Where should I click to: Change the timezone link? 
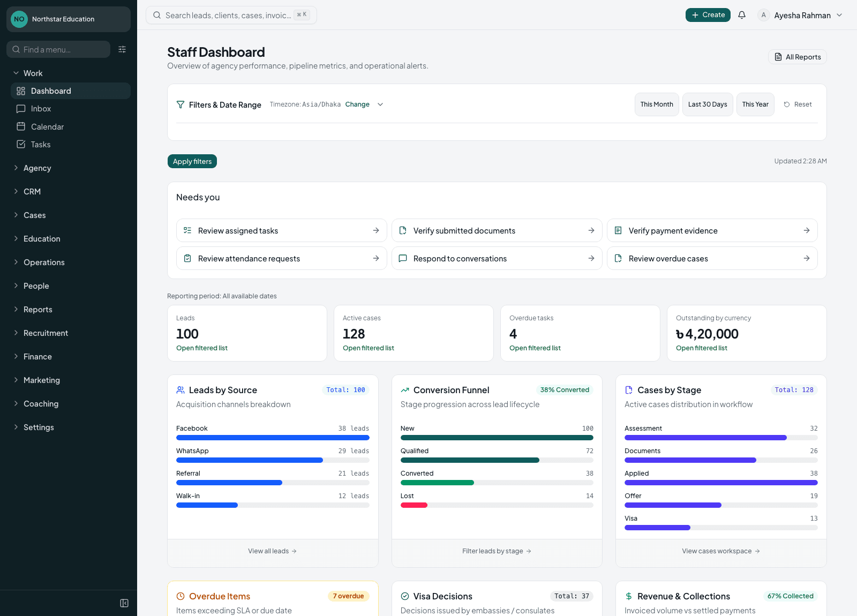[357, 104]
